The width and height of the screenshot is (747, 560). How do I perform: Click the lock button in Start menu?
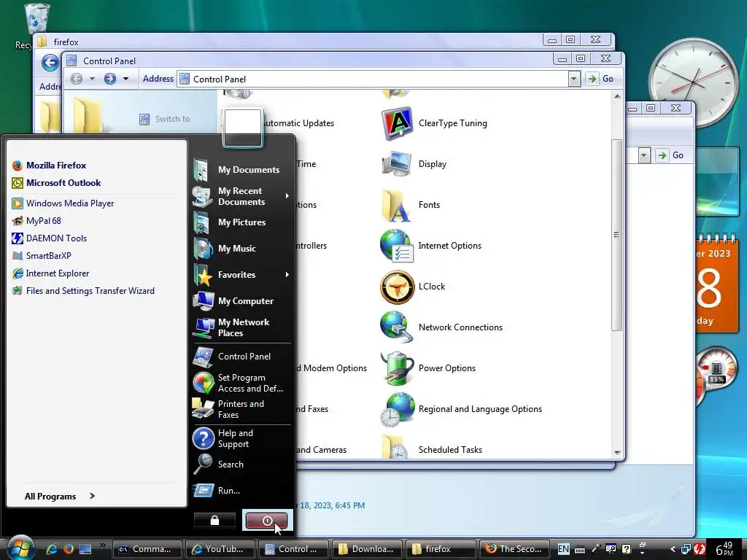click(215, 521)
